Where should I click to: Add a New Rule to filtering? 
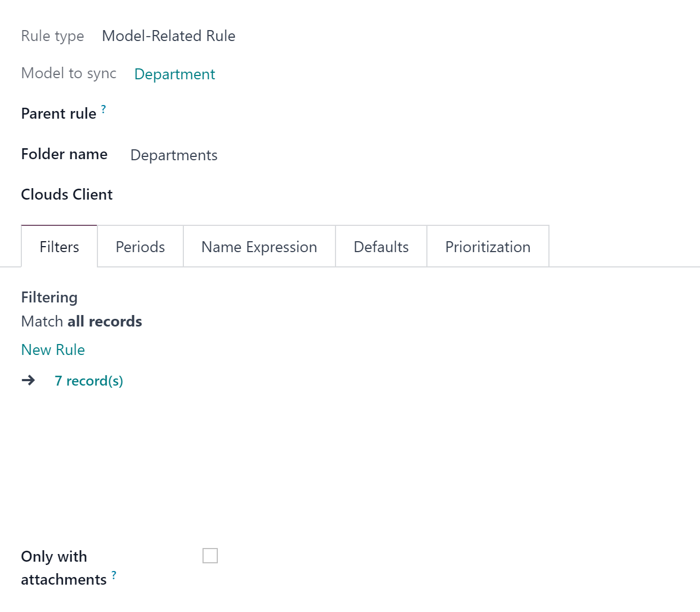tap(53, 350)
